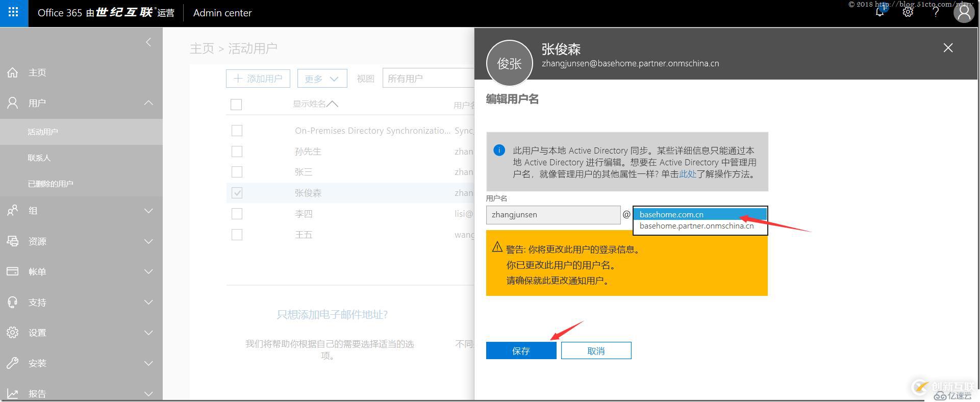Click Admin center title in header
980x402 pixels.
(222, 13)
